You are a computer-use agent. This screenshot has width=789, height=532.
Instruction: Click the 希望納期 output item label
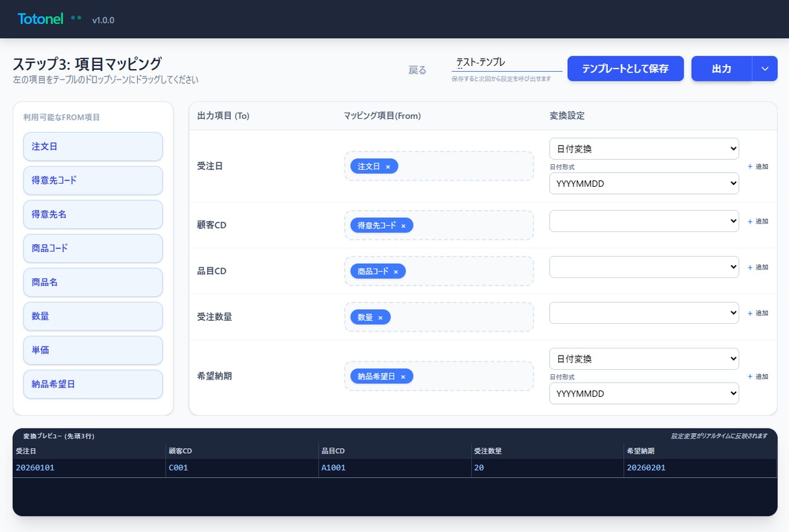pyautogui.click(x=214, y=376)
